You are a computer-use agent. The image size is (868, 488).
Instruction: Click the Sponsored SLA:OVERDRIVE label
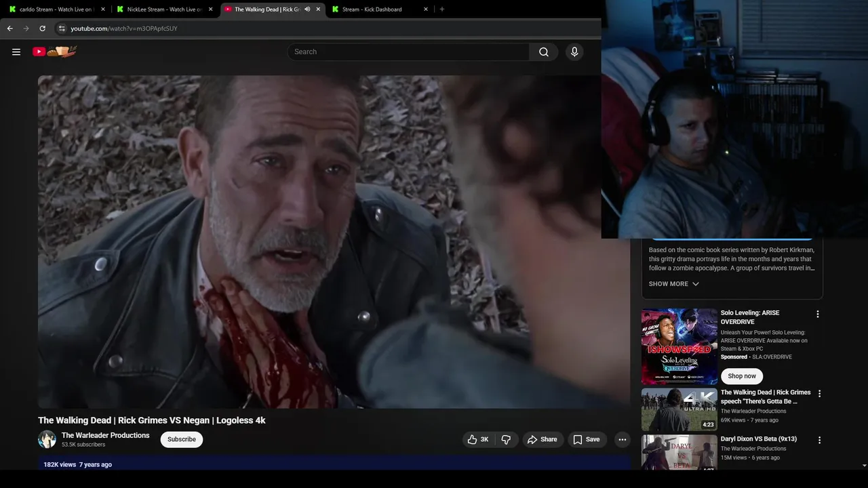[756, 357]
